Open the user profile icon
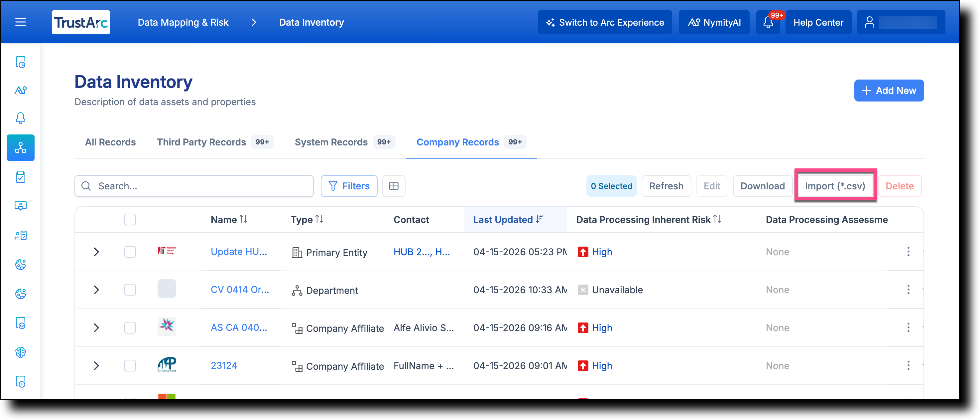Screen dimensions: 980x420 tap(869, 22)
